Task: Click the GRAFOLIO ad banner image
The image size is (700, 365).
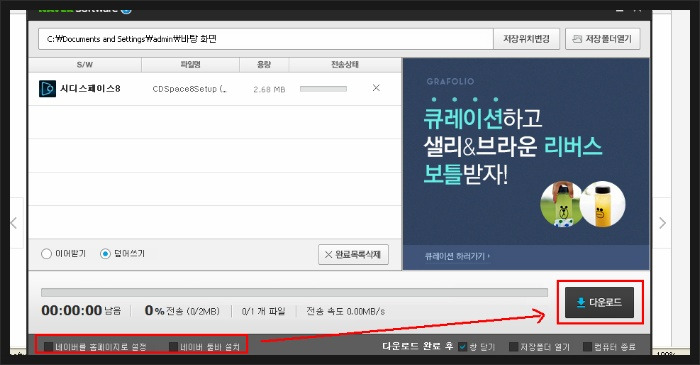Action: [526, 164]
